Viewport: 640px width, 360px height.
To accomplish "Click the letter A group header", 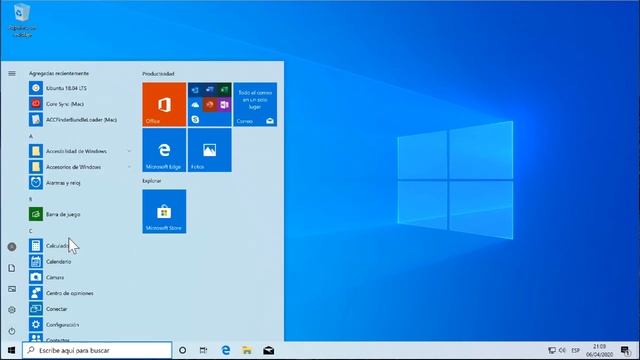I will pyautogui.click(x=31, y=136).
